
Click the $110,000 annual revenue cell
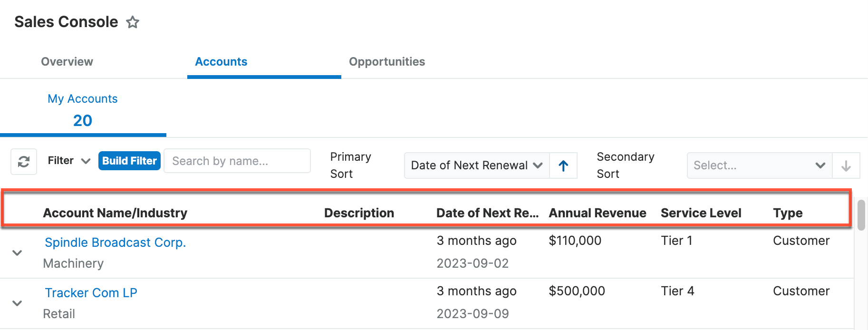point(575,241)
